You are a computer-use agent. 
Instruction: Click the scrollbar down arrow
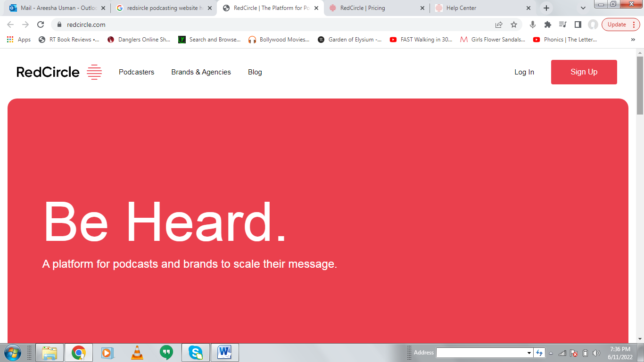tap(640, 339)
